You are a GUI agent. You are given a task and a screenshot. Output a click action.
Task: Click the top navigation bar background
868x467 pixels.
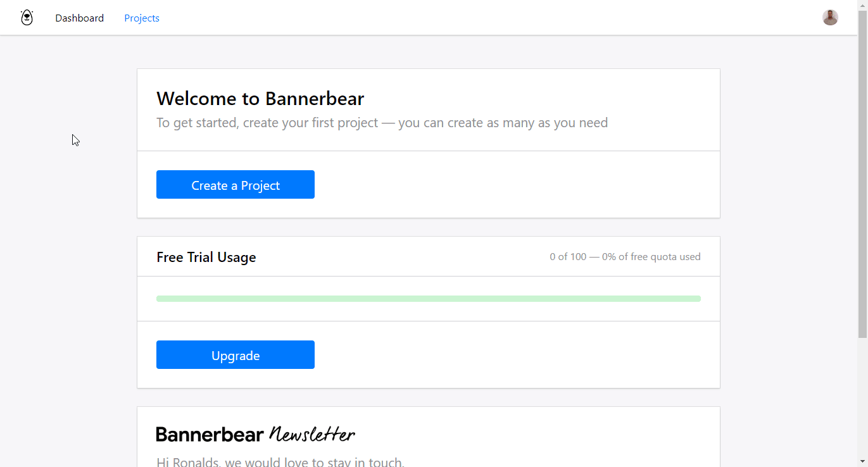(443, 17)
